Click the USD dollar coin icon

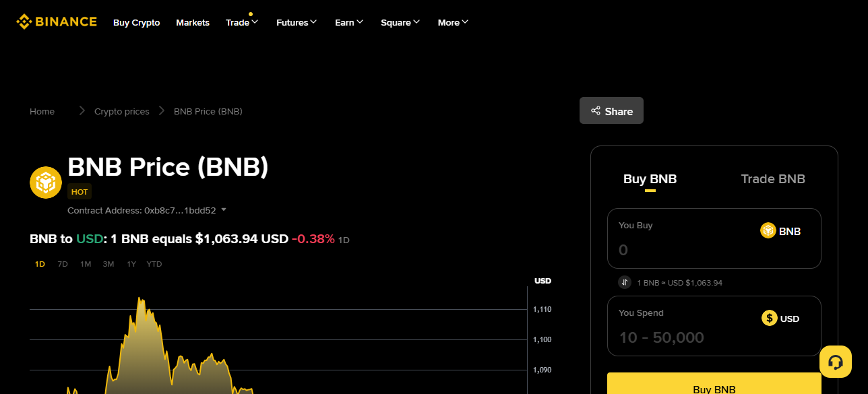point(770,319)
